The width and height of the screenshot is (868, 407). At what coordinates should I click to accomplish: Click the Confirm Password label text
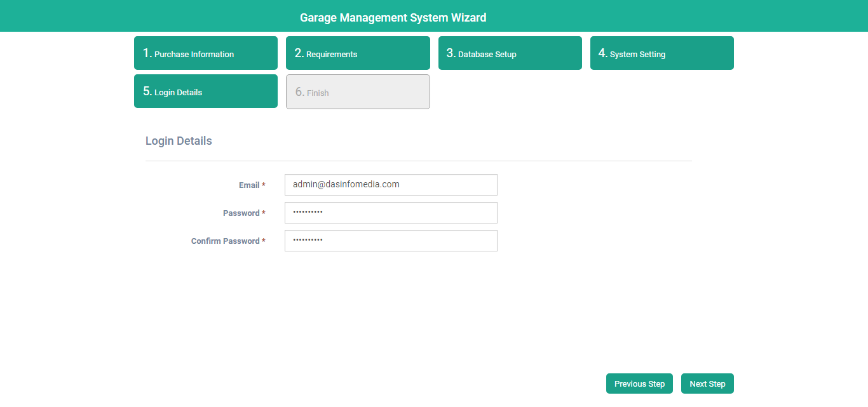coord(225,241)
